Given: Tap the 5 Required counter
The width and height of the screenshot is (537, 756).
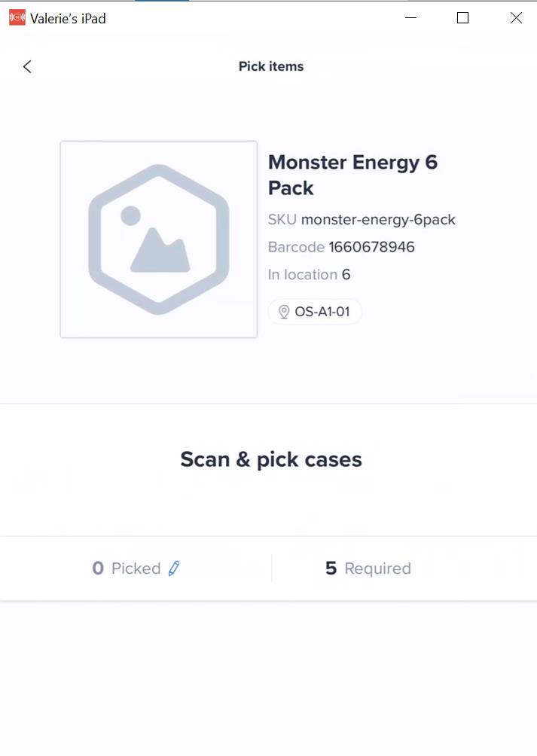Looking at the screenshot, I should click(x=368, y=569).
